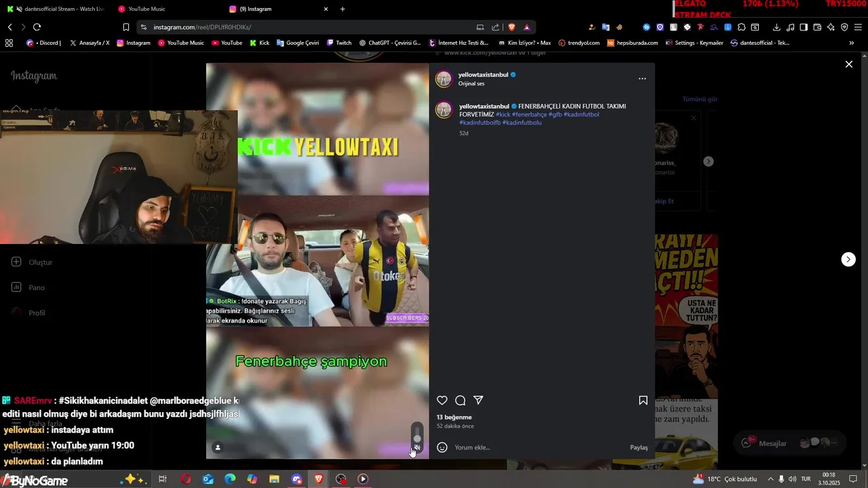868x488 pixels.
Task: Mute or unmute the reel audio
Action: [x=417, y=447]
